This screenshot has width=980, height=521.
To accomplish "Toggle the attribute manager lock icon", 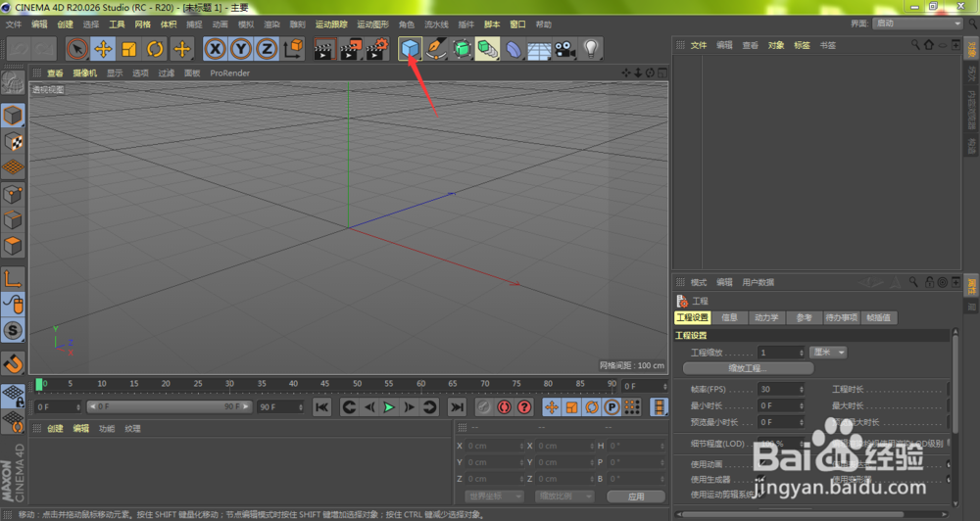I will tap(929, 282).
